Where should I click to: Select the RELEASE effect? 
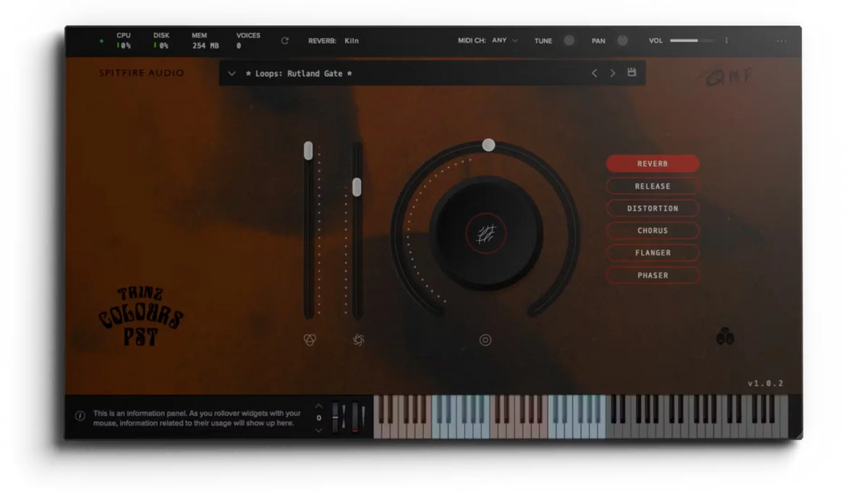click(652, 186)
